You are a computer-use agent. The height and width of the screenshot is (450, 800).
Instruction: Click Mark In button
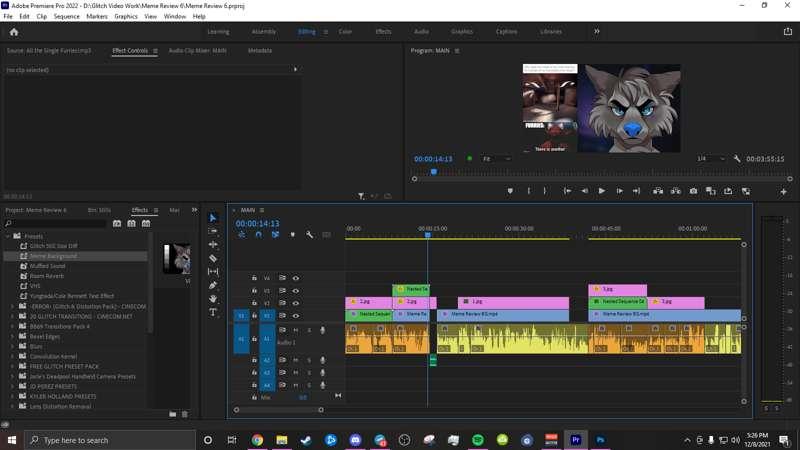tap(529, 191)
